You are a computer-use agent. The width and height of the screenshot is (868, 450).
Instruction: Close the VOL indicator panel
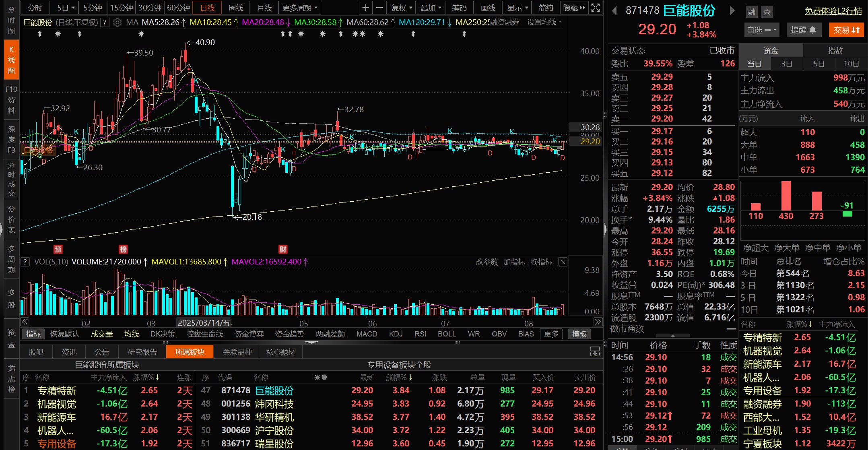pyautogui.click(x=563, y=262)
